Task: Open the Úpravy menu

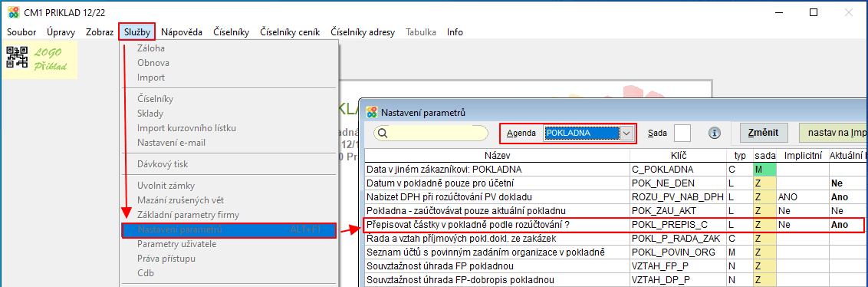Action: pyautogui.click(x=61, y=32)
